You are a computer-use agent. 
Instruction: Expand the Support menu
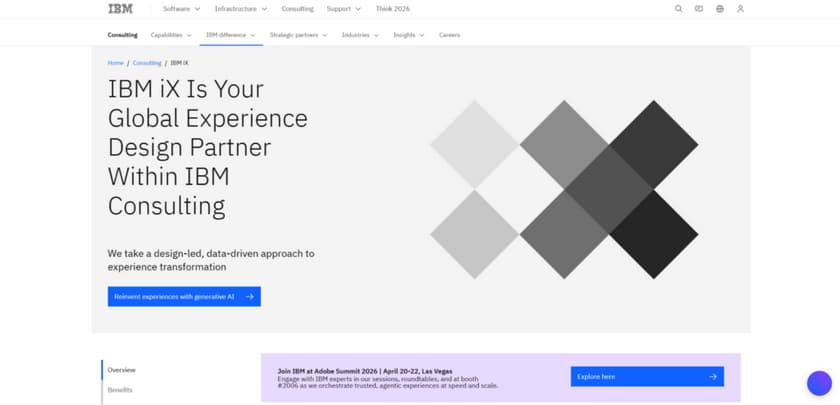pyautogui.click(x=344, y=9)
